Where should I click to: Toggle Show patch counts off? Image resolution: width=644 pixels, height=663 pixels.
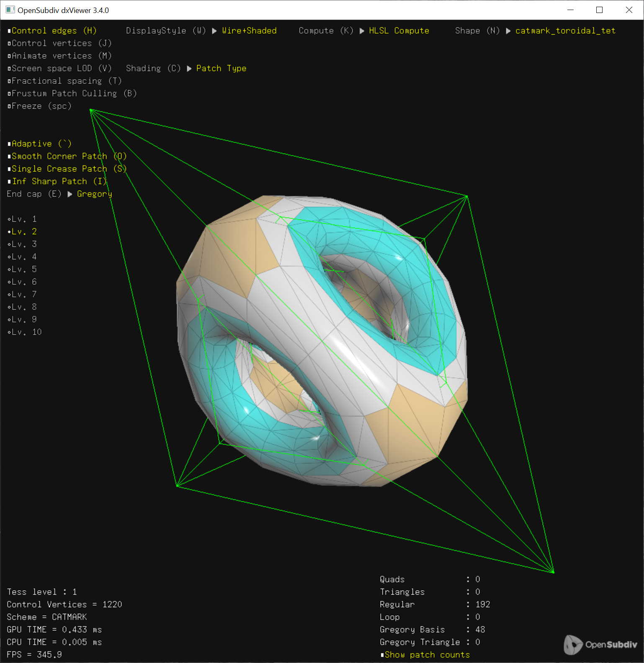[x=425, y=655]
